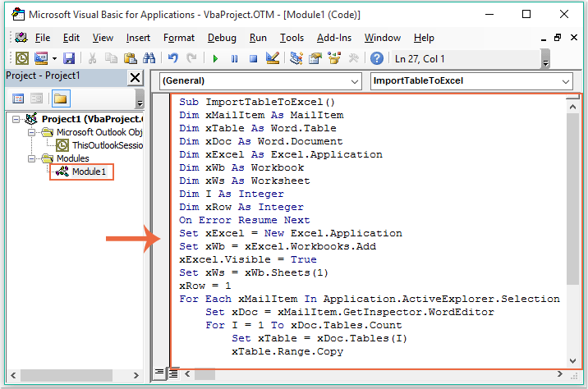Click the View Microsoft Outlook toolbar icon
The image size is (588, 389).
point(21,58)
